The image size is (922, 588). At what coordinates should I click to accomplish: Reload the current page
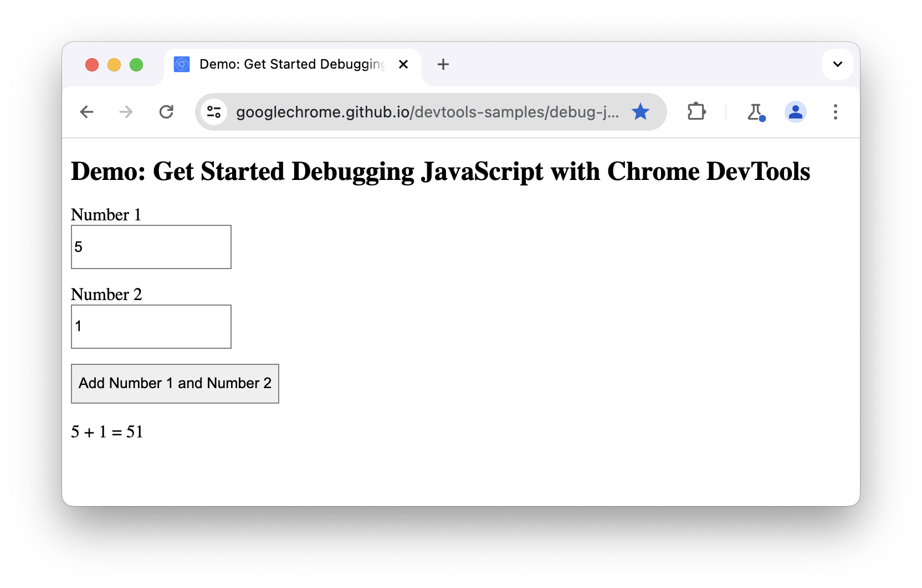[167, 112]
